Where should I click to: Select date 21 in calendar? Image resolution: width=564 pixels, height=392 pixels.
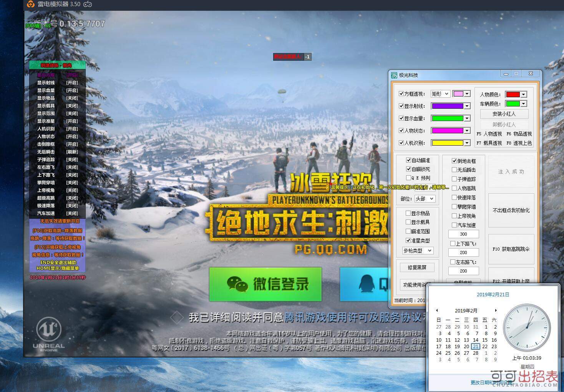(476, 346)
